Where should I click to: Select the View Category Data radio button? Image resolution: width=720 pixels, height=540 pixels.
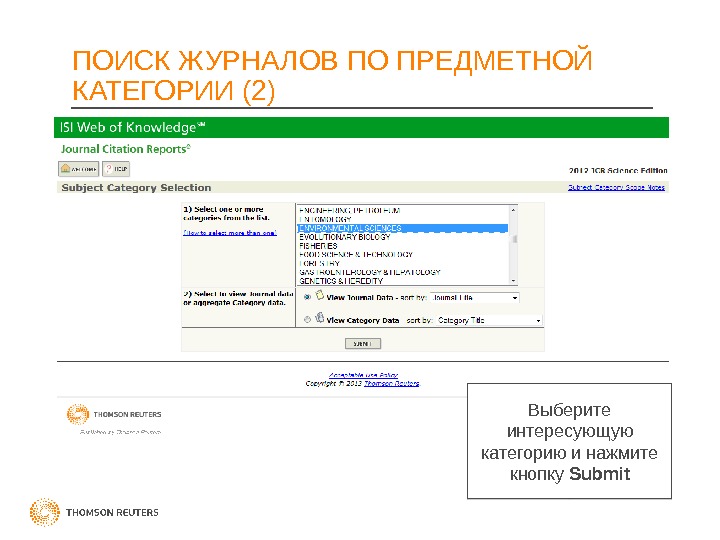[308, 320]
